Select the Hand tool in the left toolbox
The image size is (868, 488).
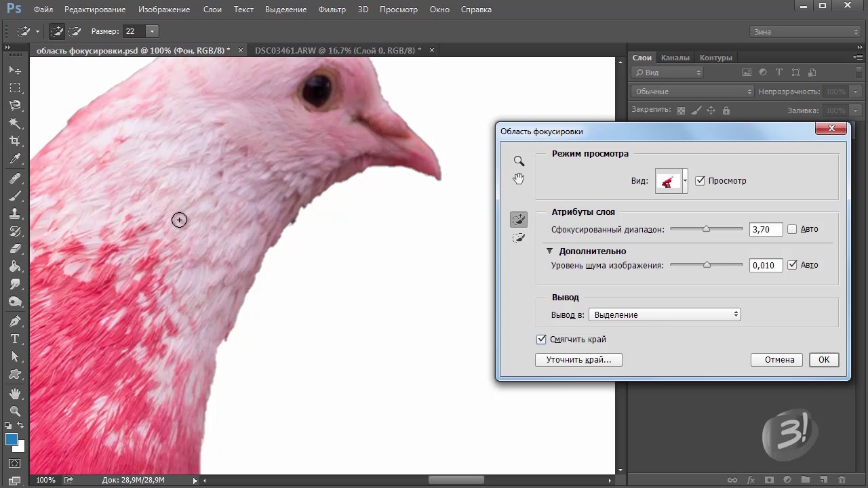click(15, 394)
